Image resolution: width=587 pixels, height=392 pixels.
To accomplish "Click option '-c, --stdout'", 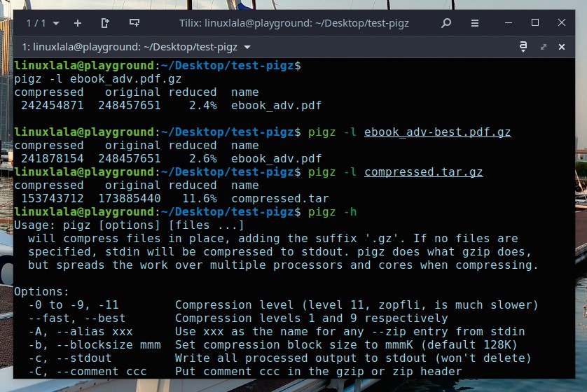I will click(x=70, y=358).
